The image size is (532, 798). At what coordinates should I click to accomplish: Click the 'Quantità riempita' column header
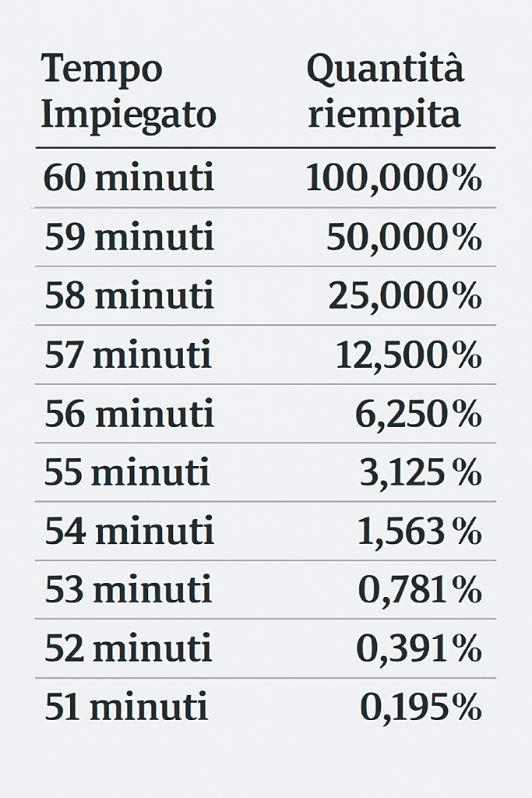386,90
